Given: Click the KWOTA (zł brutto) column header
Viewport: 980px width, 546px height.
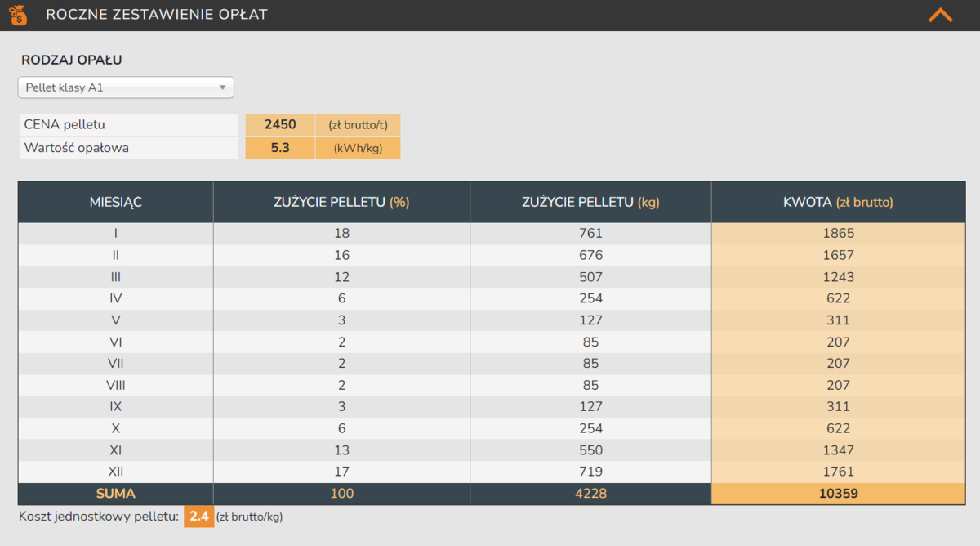Looking at the screenshot, I should click(x=838, y=202).
